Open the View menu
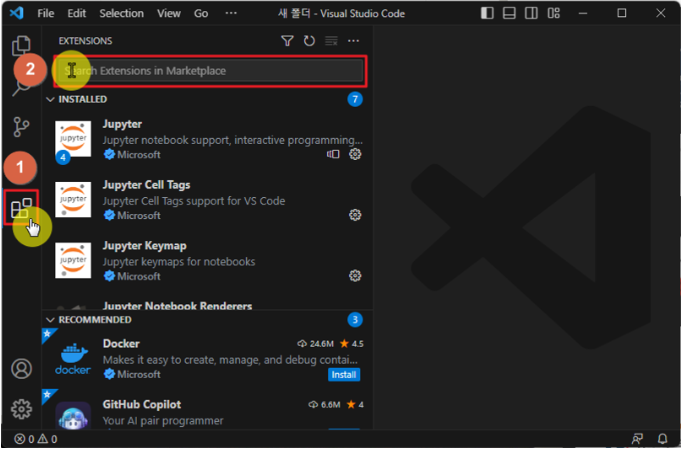Image resolution: width=682 pixels, height=450 pixels. (169, 13)
